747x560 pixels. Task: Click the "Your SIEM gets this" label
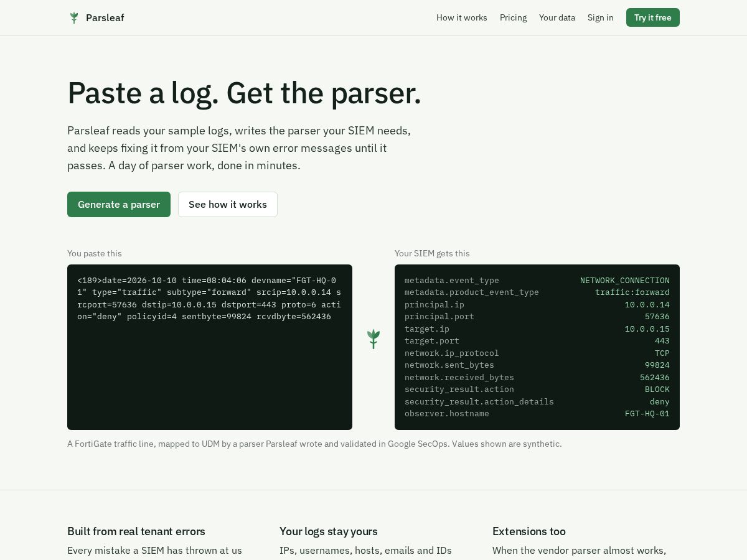tap(432, 253)
